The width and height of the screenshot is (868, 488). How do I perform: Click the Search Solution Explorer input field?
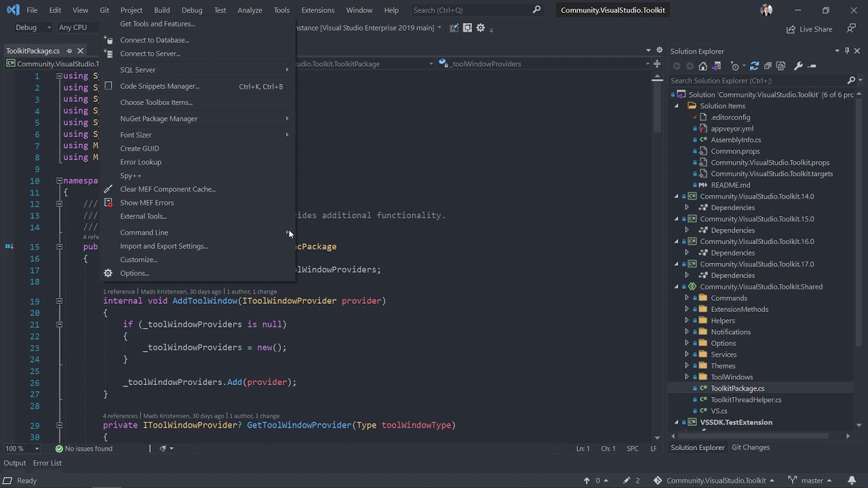pyautogui.click(x=756, y=81)
